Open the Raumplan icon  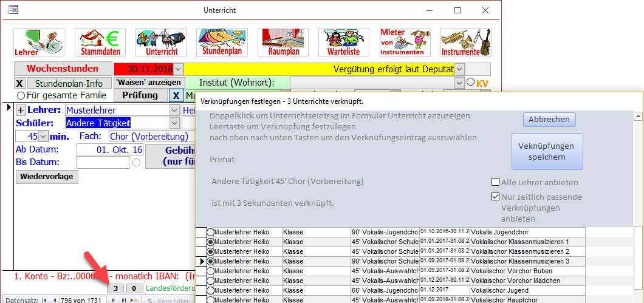tap(283, 42)
